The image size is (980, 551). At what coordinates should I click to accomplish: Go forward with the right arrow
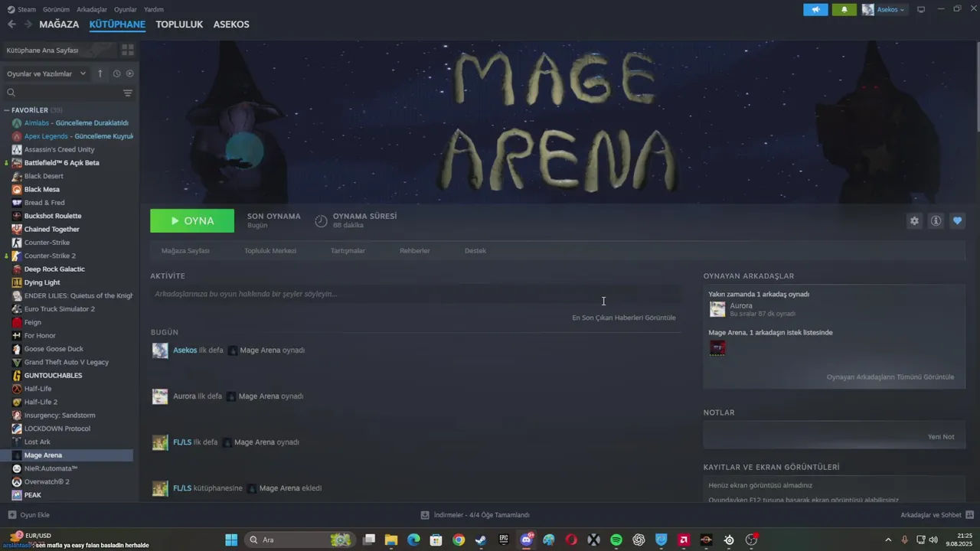(x=28, y=24)
